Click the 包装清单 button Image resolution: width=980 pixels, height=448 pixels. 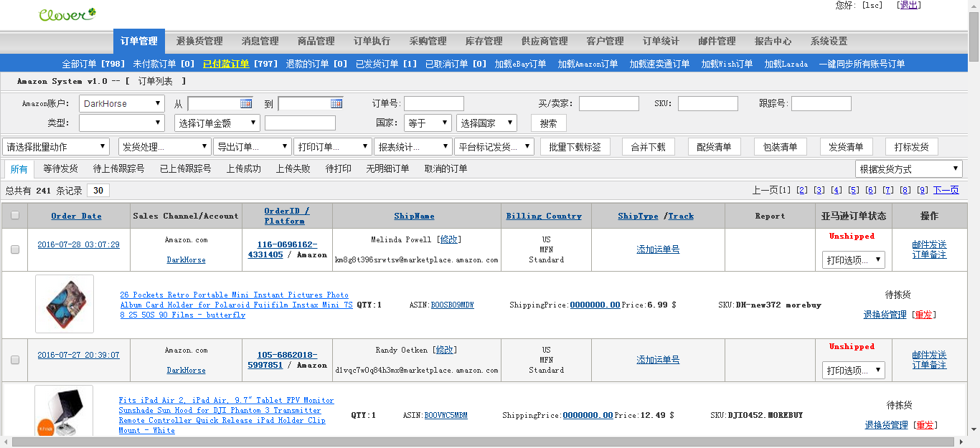780,147
